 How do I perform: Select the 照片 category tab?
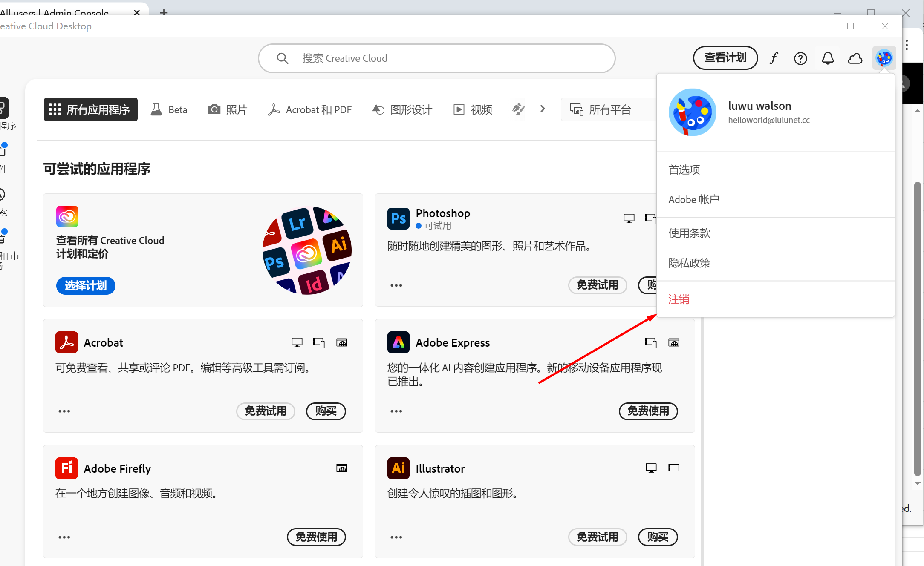228,109
